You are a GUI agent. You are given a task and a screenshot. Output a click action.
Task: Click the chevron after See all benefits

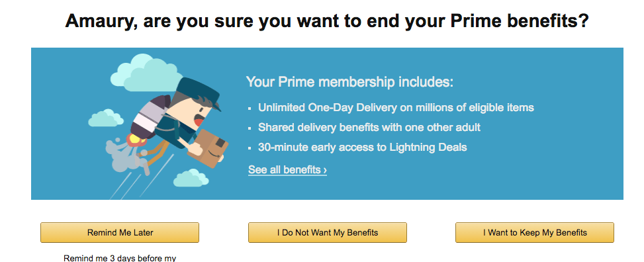[325, 170]
